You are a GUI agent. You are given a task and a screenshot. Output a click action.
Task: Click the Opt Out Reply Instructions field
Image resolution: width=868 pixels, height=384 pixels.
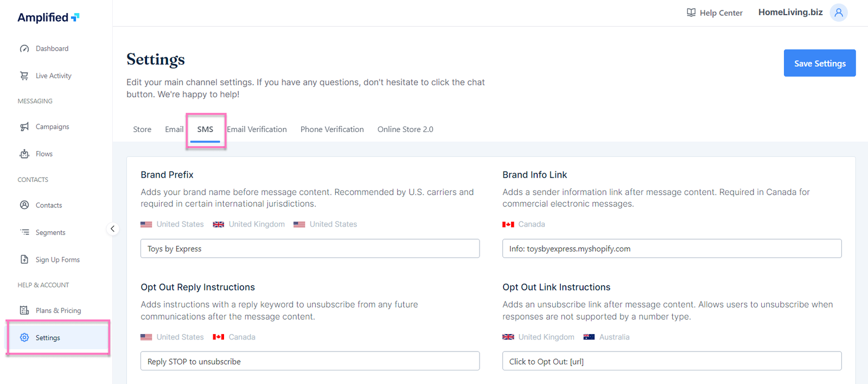point(310,361)
